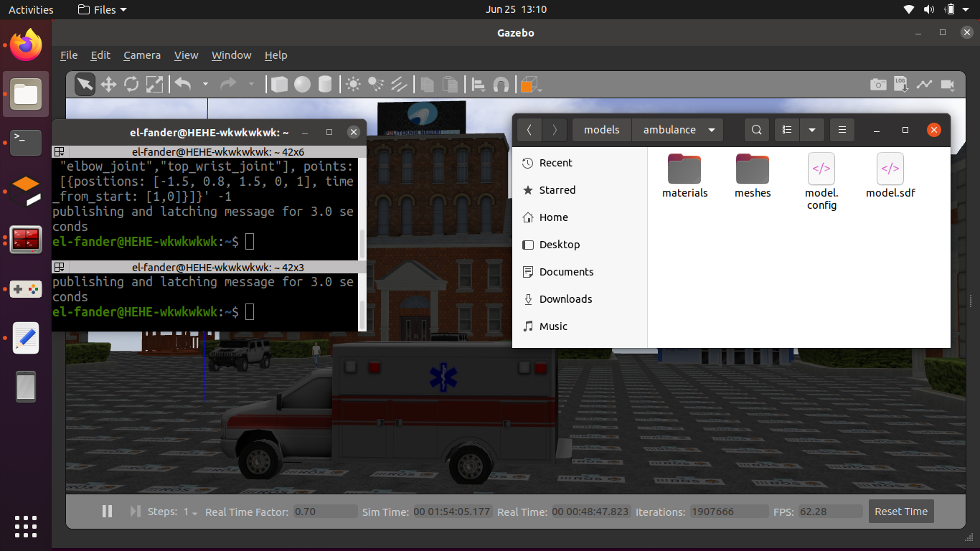This screenshot has height=551, width=980.
Task: Activate the Rotate mode tool
Action: point(131,84)
